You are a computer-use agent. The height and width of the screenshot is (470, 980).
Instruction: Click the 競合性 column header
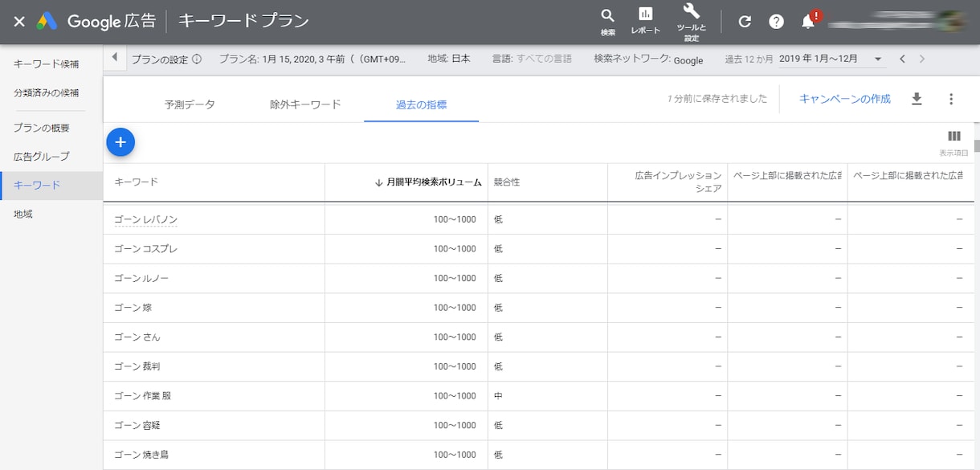pos(507,182)
